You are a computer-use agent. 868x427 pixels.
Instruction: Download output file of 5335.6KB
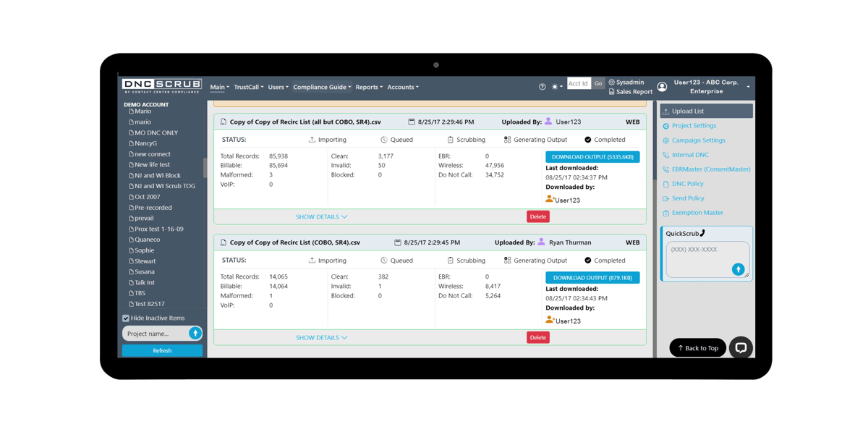tap(592, 157)
